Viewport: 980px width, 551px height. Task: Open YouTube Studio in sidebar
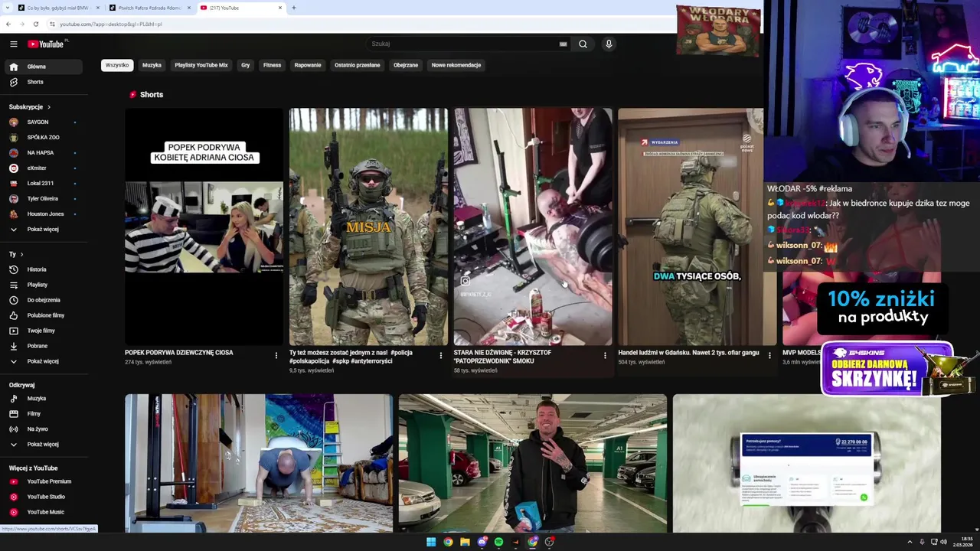pos(42,497)
